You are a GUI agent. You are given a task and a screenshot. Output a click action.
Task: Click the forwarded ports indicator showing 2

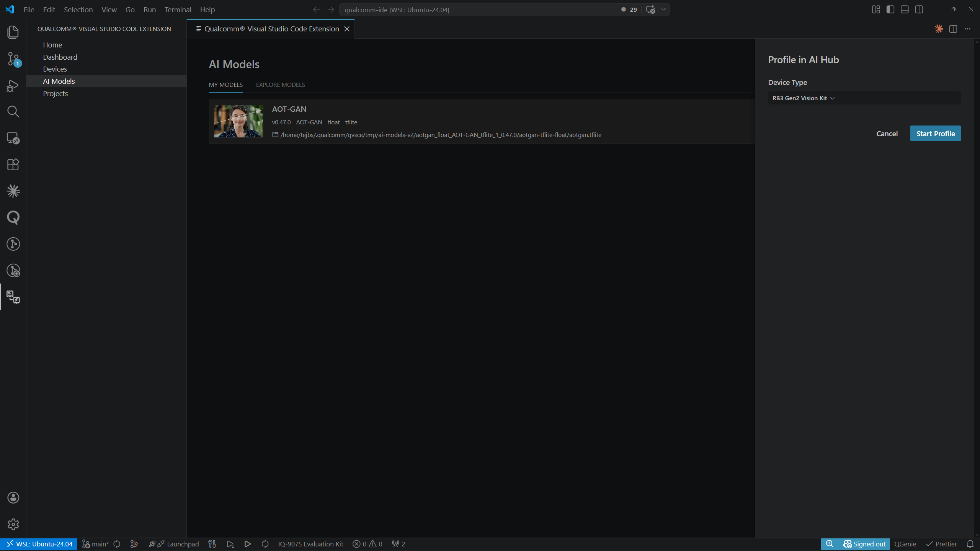pos(399,544)
